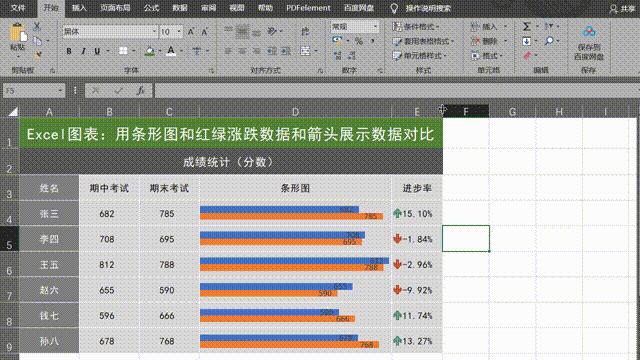Open the number format dropdown 常规
This screenshot has height=360, width=640.
tap(375, 27)
